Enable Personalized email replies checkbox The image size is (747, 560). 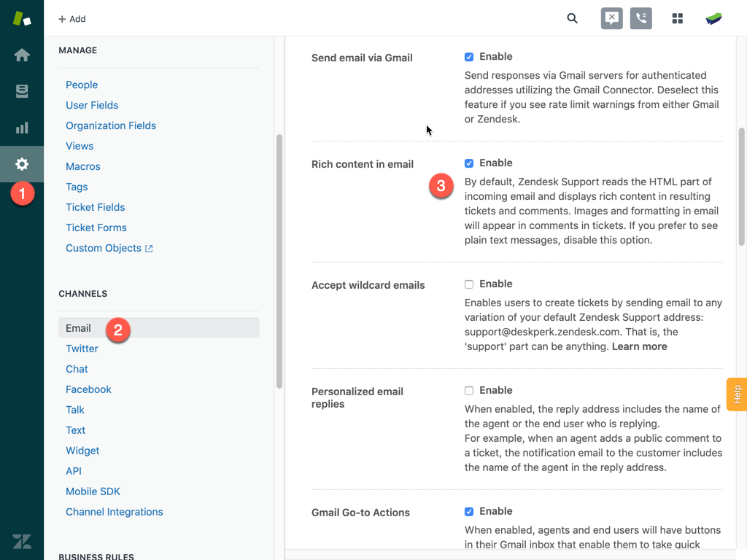pos(469,391)
